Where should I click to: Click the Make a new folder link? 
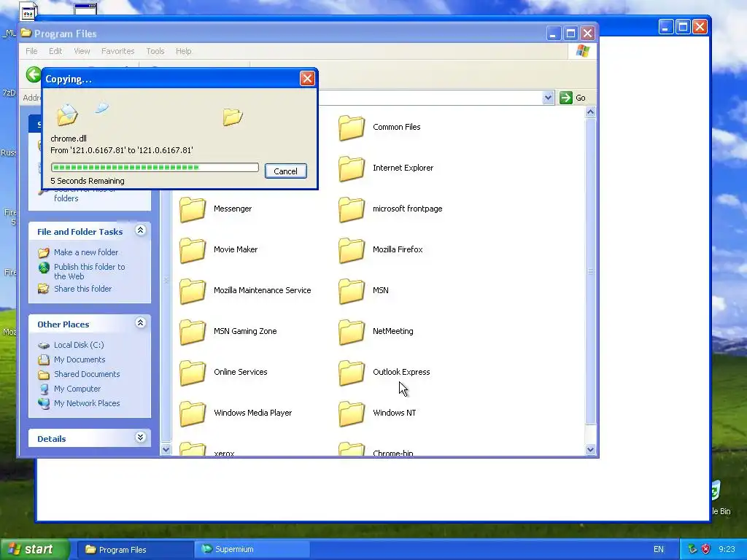click(86, 252)
